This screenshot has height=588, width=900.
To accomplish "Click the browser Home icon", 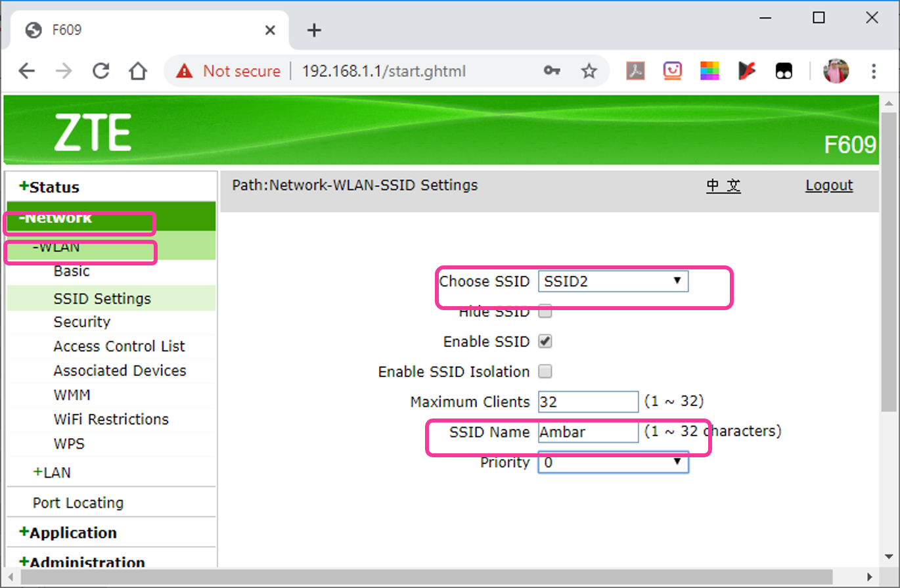I will tap(138, 71).
